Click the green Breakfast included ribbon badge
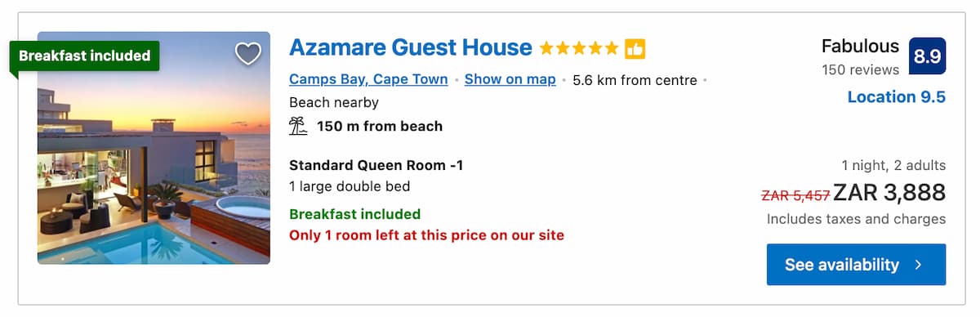The height and width of the screenshot is (317, 980). (84, 56)
